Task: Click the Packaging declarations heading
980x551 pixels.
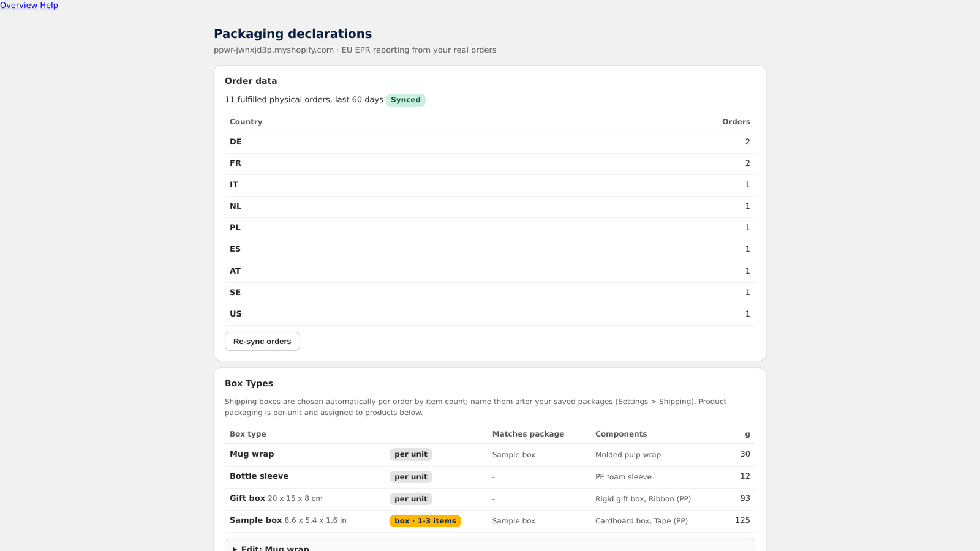Action: (293, 34)
